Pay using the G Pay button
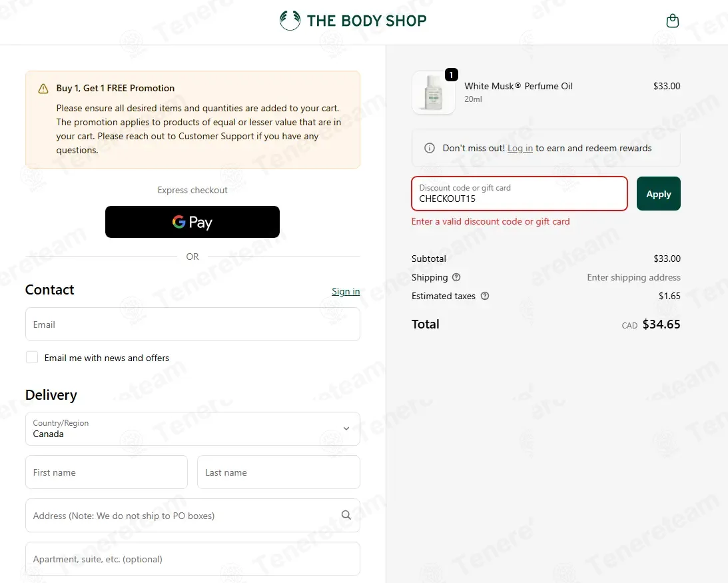Viewport: 728px width, 583px height. tap(192, 222)
